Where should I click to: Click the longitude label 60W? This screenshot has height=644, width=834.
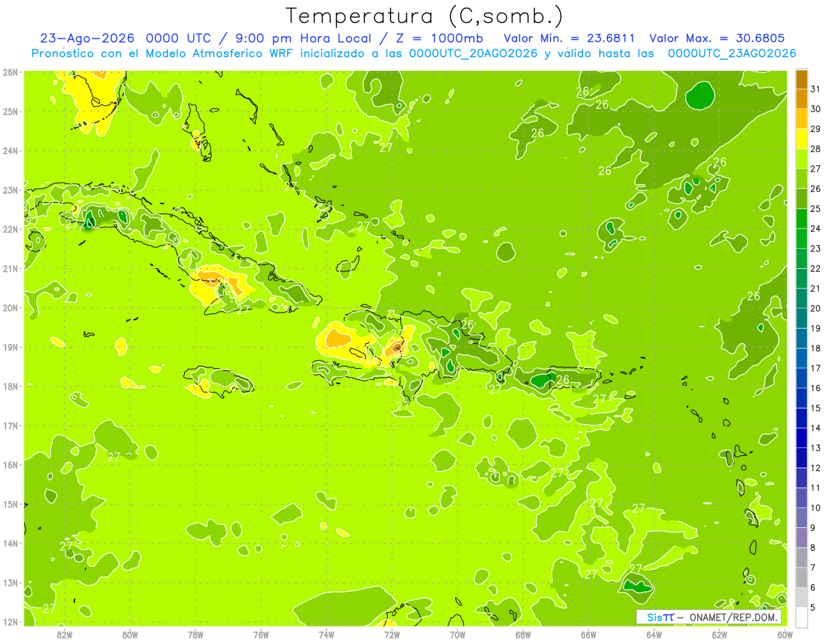pos(785,634)
